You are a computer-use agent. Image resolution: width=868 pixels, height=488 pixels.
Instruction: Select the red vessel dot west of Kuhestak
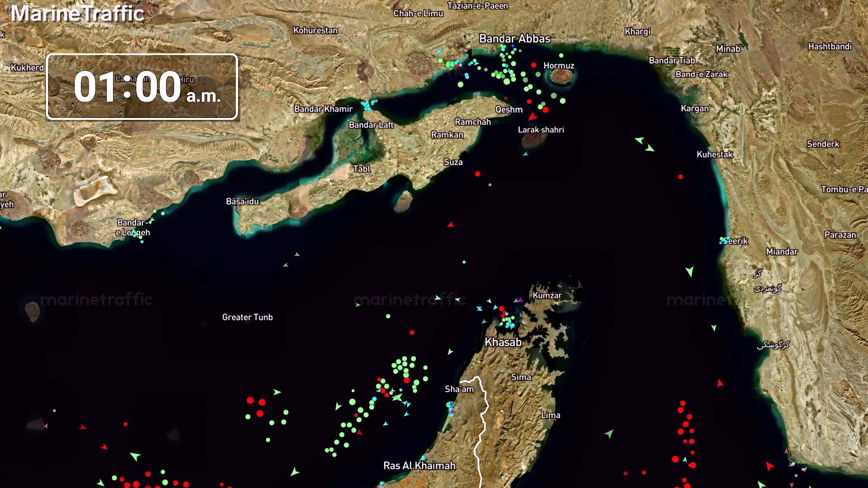pyautogui.click(x=680, y=177)
